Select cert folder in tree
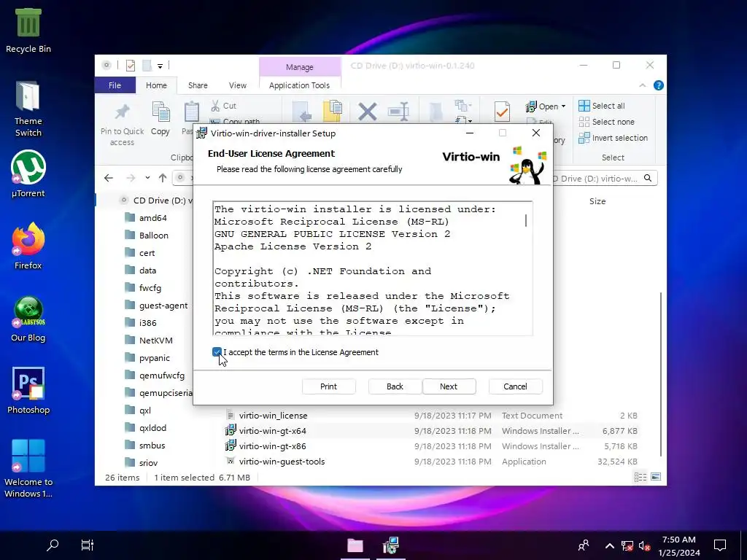747x560 pixels. (x=139, y=253)
